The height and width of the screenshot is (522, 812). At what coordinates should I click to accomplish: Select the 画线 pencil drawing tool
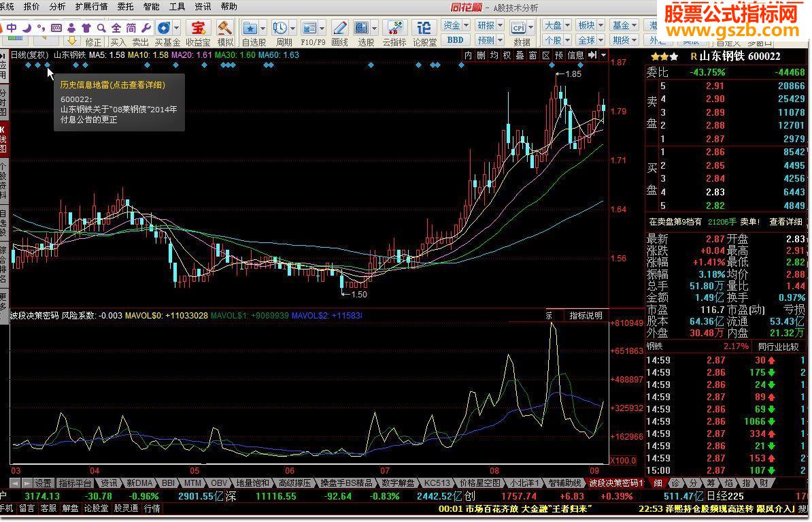(x=340, y=27)
